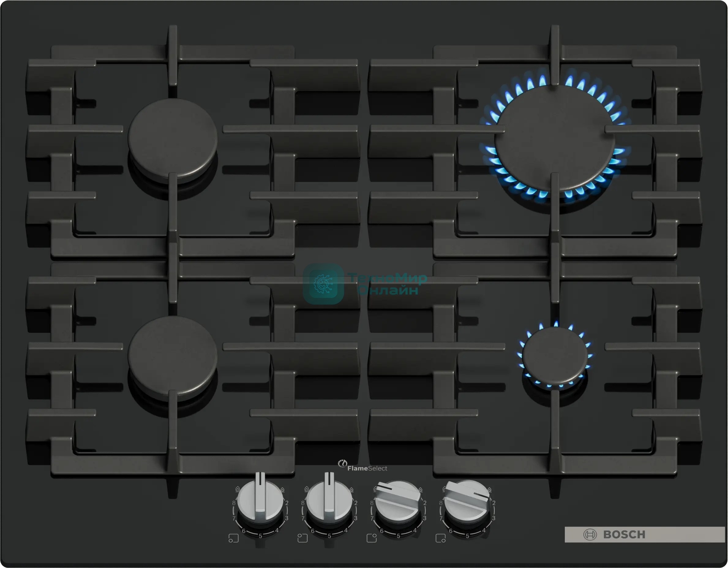Click the watermark gear logo in the center
728x568 pixels.
coord(323,284)
